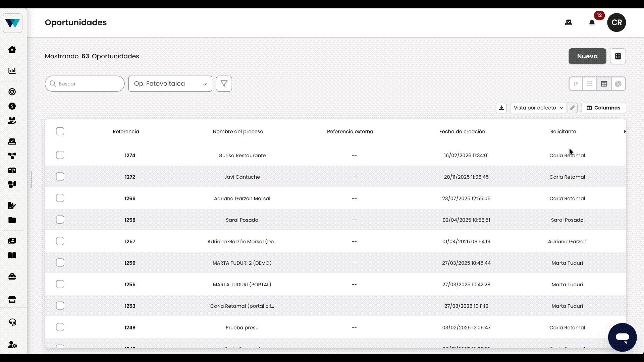Sort by Referencia column header
644x362 pixels.
126,131
